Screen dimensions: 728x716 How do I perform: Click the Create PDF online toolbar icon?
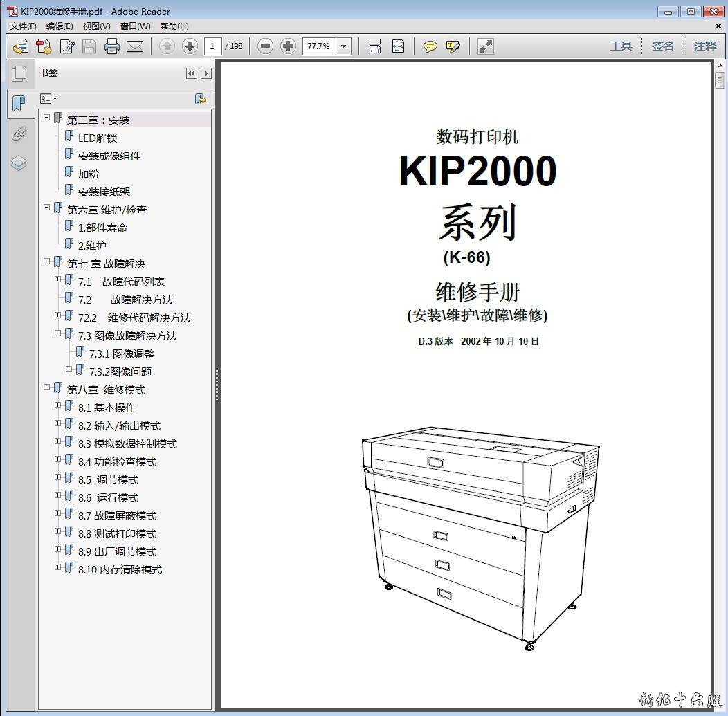[x=21, y=46]
